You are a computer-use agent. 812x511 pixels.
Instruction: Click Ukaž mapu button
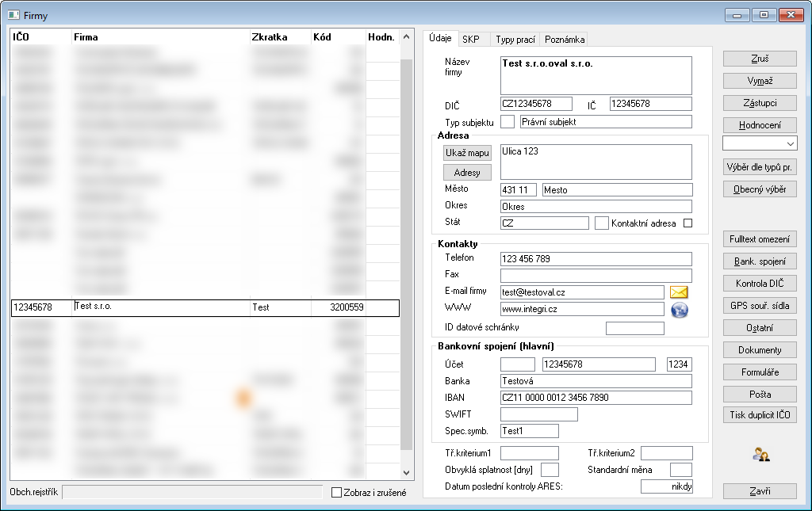tap(467, 153)
